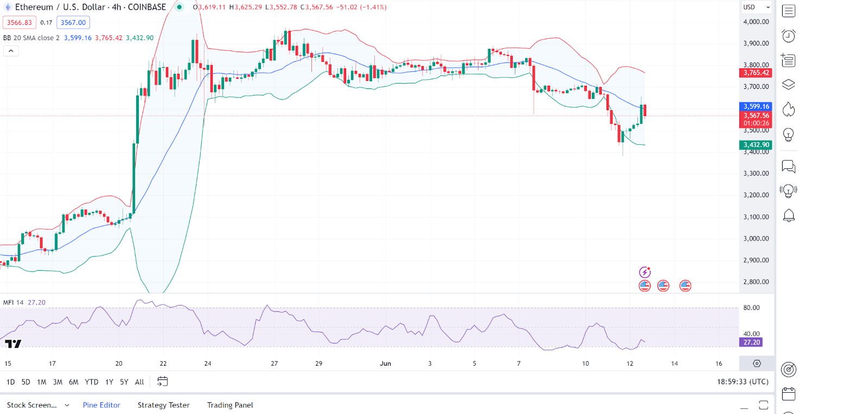
Task: Open the Trading Panel tab
Action: click(230, 405)
